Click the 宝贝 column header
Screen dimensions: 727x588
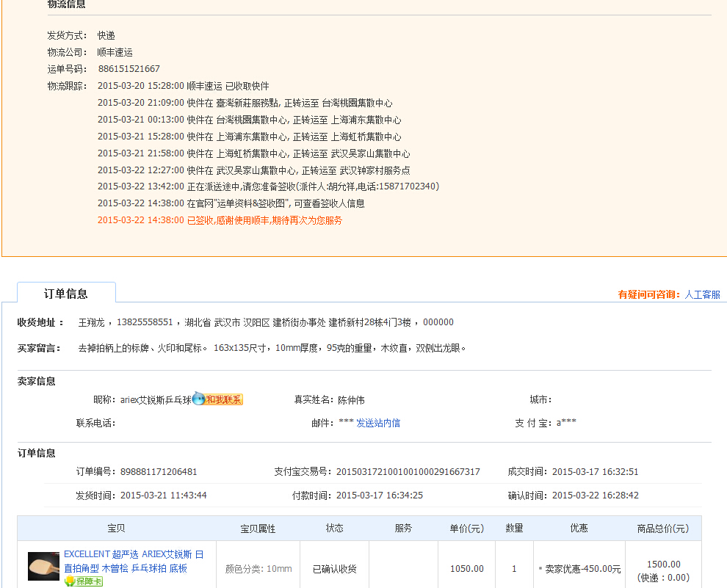[116, 529]
